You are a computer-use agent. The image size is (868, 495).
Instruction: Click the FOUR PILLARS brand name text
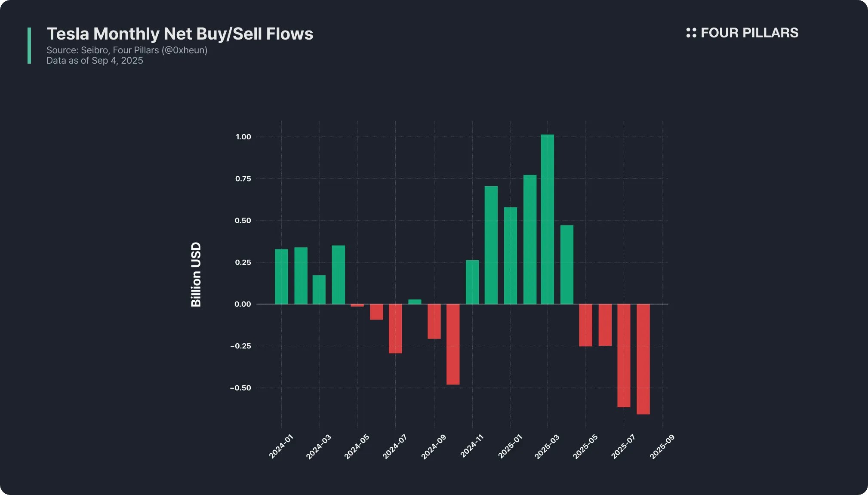749,33
